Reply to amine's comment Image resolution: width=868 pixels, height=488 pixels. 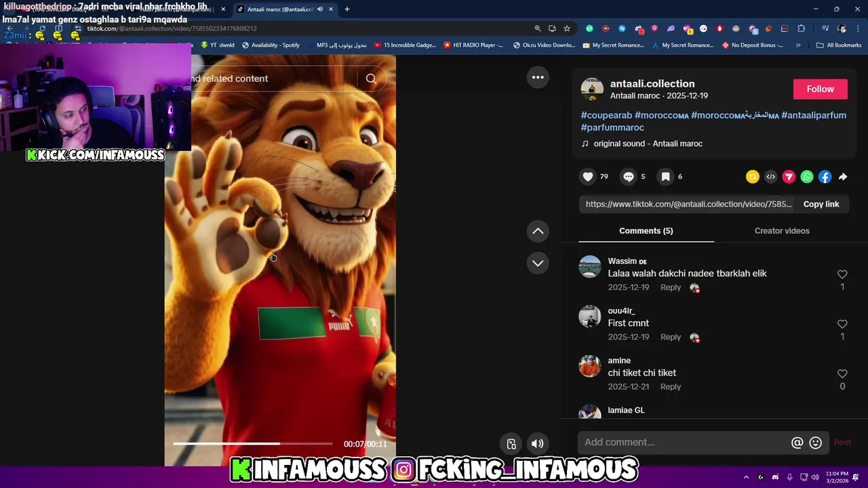671,386
